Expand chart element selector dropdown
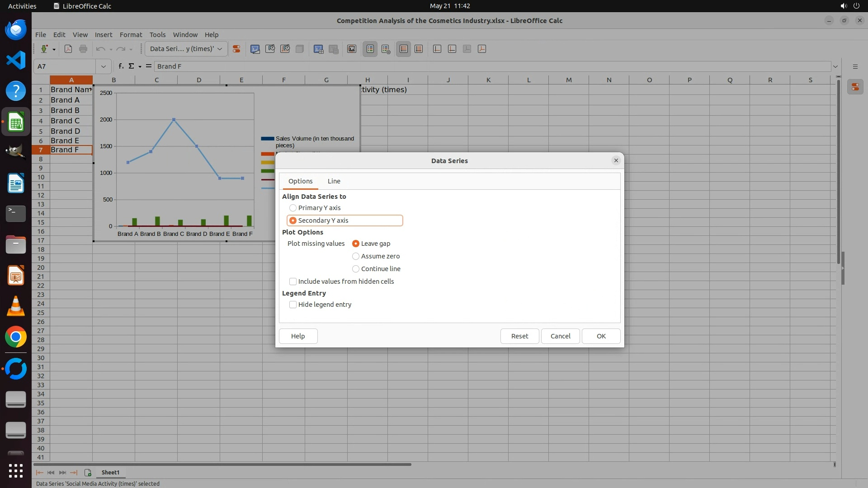 [x=220, y=49]
